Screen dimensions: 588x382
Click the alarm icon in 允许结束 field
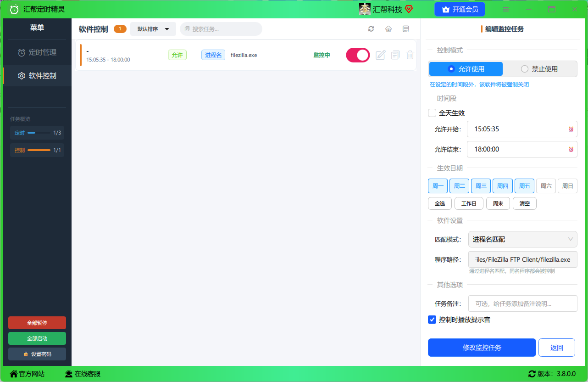pos(571,150)
